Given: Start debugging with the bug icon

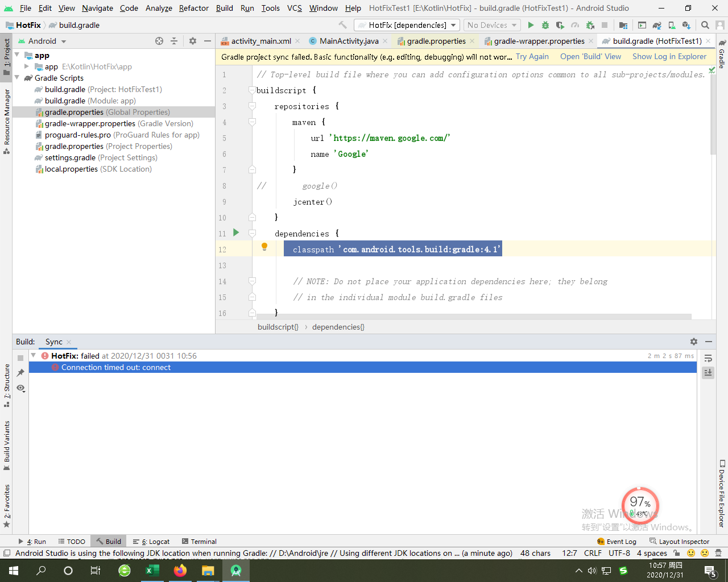Looking at the screenshot, I should (545, 25).
